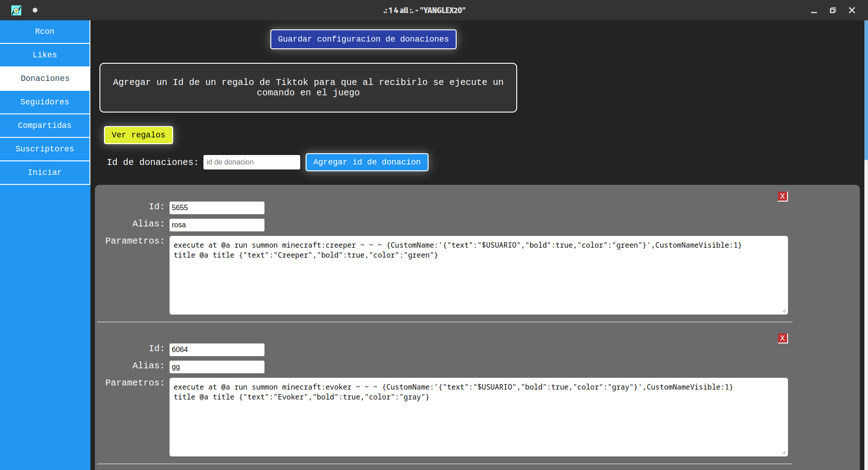Image resolution: width=868 pixels, height=470 pixels.
Task: Click the vertical scrollbar on the right
Action: pos(865,90)
